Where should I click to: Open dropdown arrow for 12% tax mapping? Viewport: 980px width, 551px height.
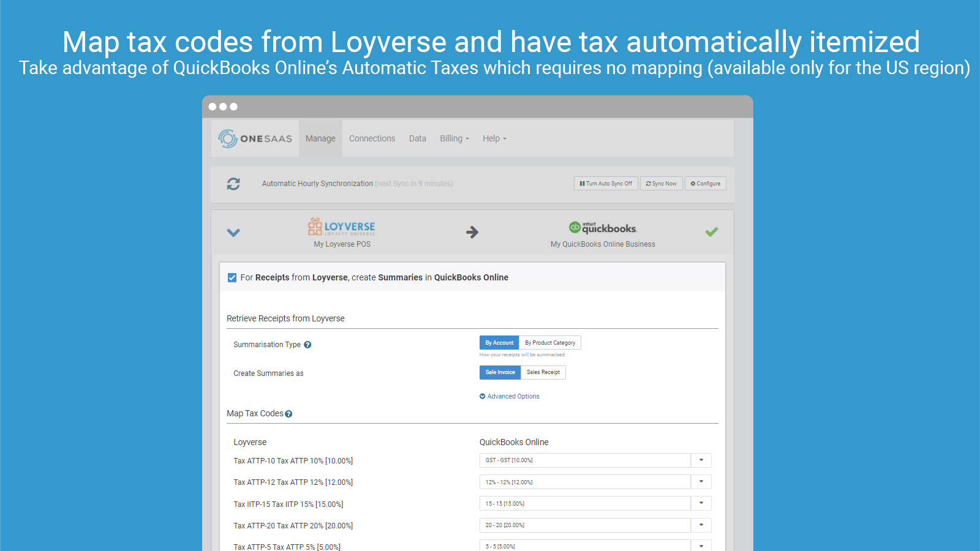[701, 482]
